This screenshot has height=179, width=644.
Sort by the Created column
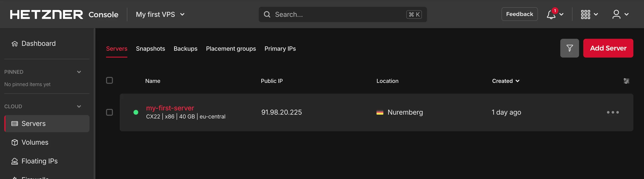(506, 81)
